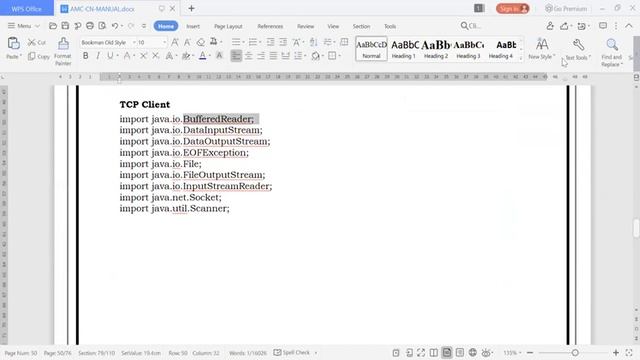Viewport: 640px width, 360px height.
Task: Open a new tab with plus button
Action: click(x=191, y=8)
